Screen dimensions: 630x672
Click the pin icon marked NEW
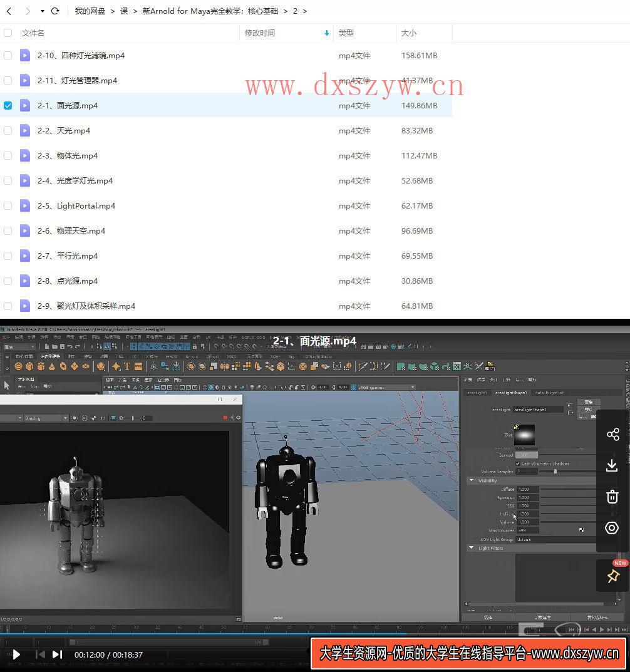coord(613,576)
